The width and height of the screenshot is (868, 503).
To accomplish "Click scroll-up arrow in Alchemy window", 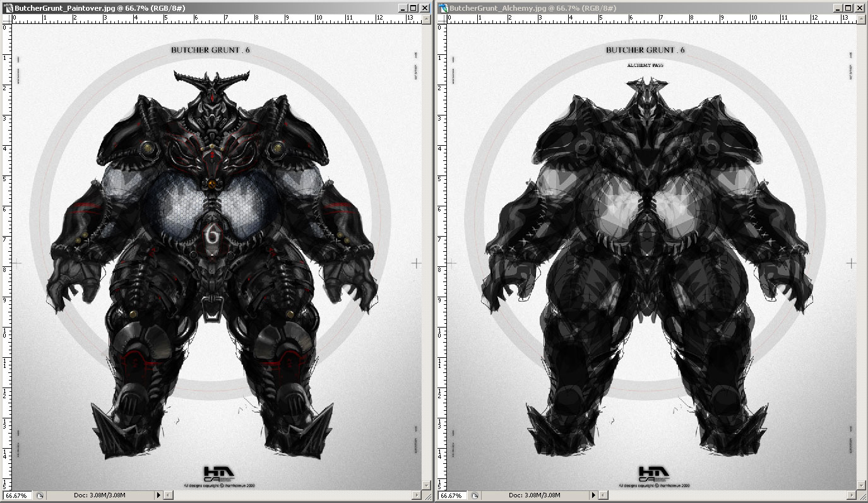I will click(x=862, y=19).
